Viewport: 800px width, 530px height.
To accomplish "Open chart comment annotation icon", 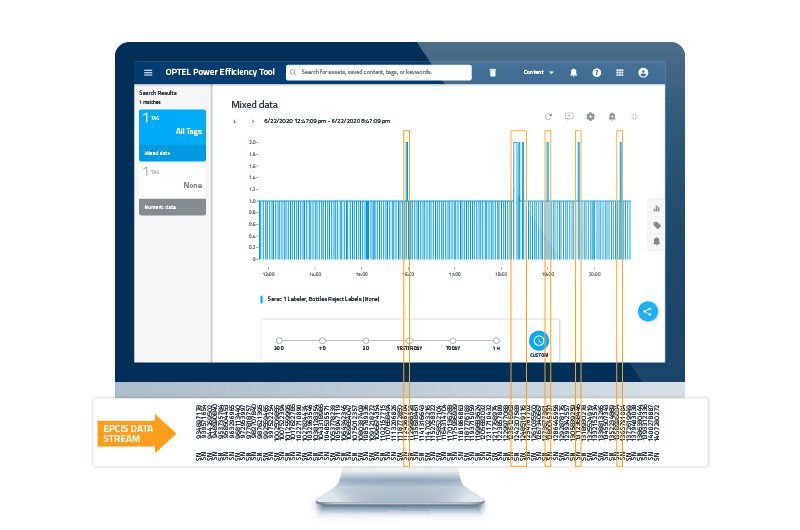I will (569, 116).
